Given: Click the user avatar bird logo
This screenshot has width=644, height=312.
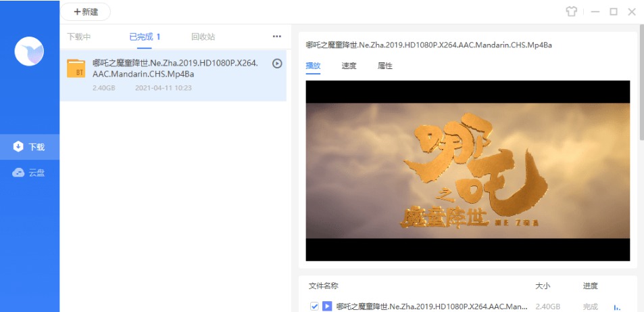Looking at the screenshot, I should point(29,51).
